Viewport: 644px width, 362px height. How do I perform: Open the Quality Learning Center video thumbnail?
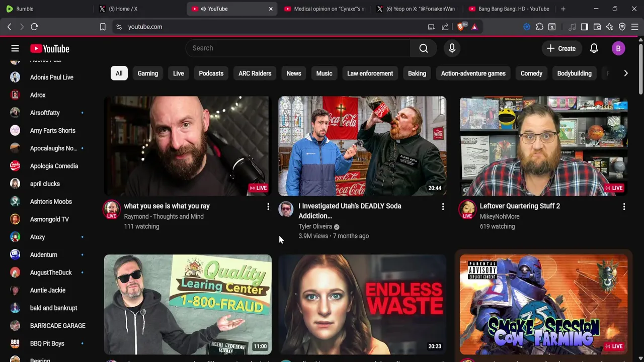188,304
